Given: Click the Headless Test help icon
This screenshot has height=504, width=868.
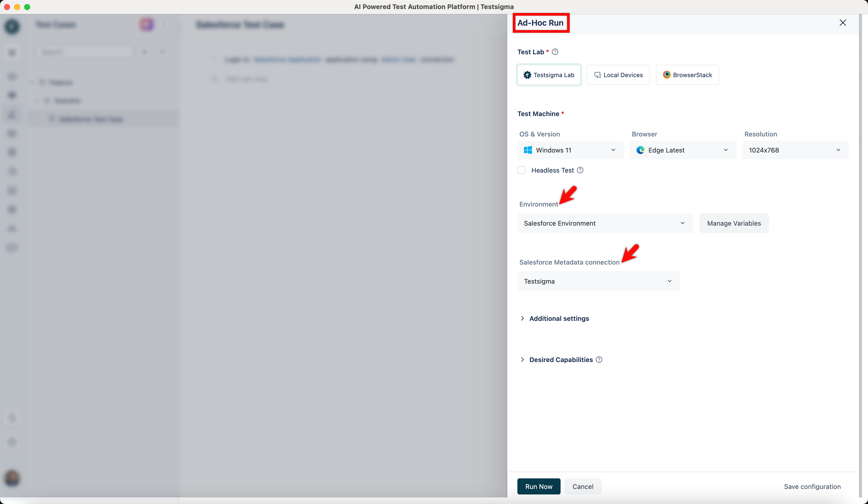Looking at the screenshot, I should [580, 170].
